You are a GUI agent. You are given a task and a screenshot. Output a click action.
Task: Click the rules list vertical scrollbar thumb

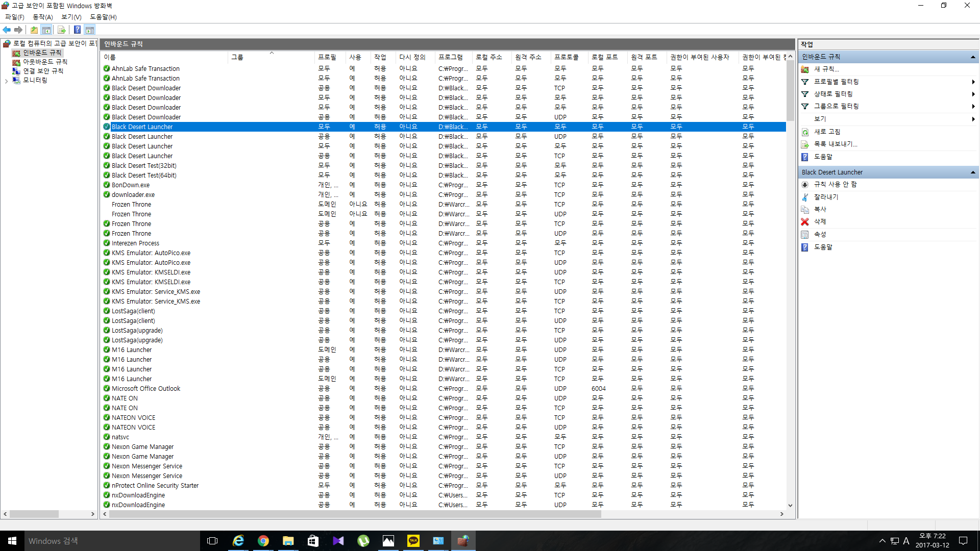point(790,90)
